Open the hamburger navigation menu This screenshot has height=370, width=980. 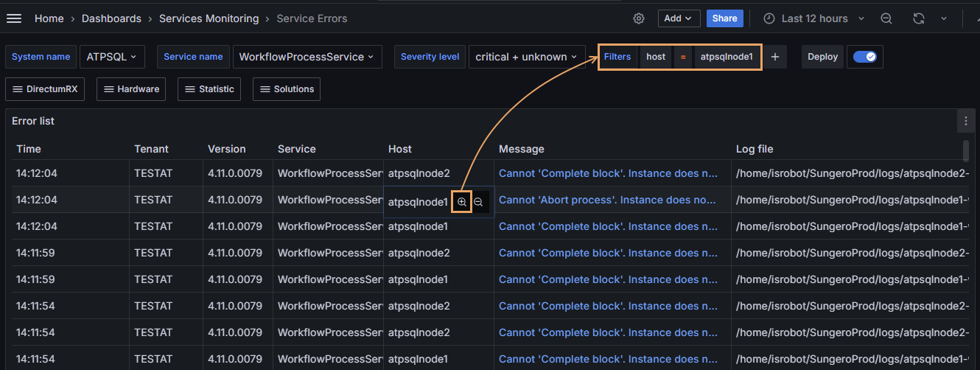pos(14,18)
